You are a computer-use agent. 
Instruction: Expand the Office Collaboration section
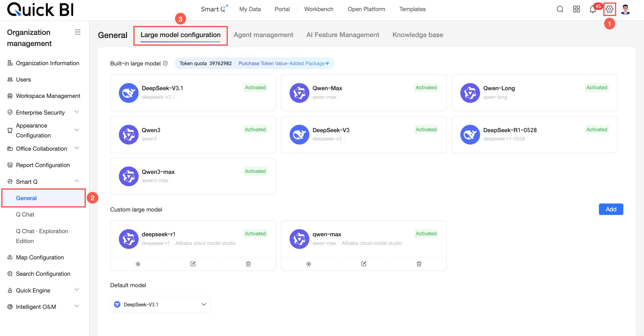tap(77, 148)
